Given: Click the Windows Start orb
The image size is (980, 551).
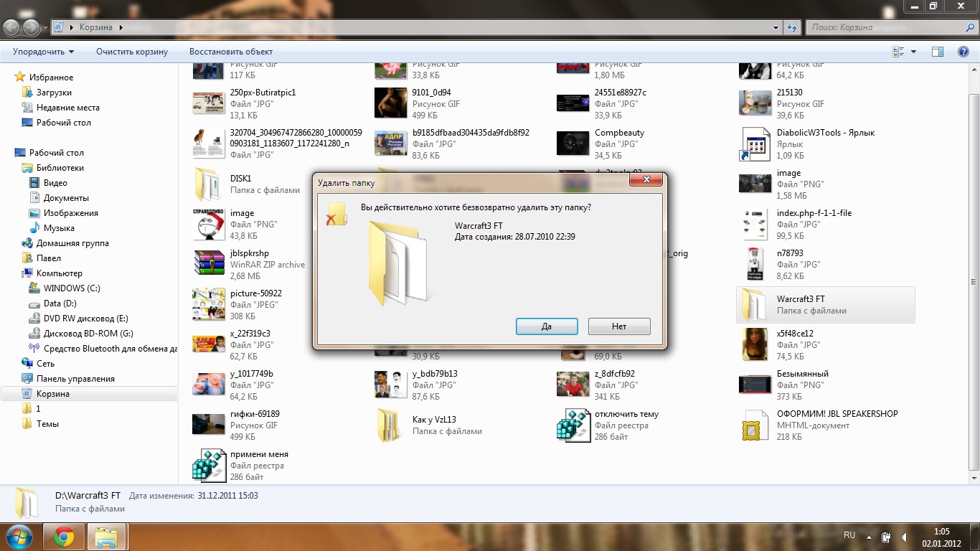Looking at the screenshot, I should coord(19,536).
